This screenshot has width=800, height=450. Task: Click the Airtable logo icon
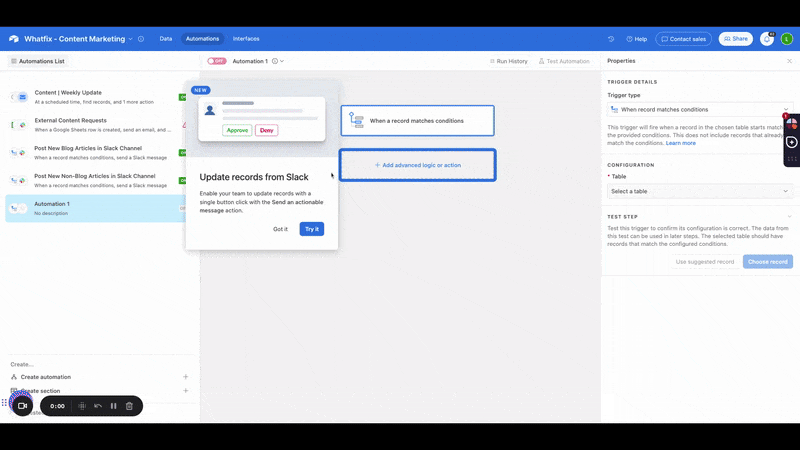[14, 39]
